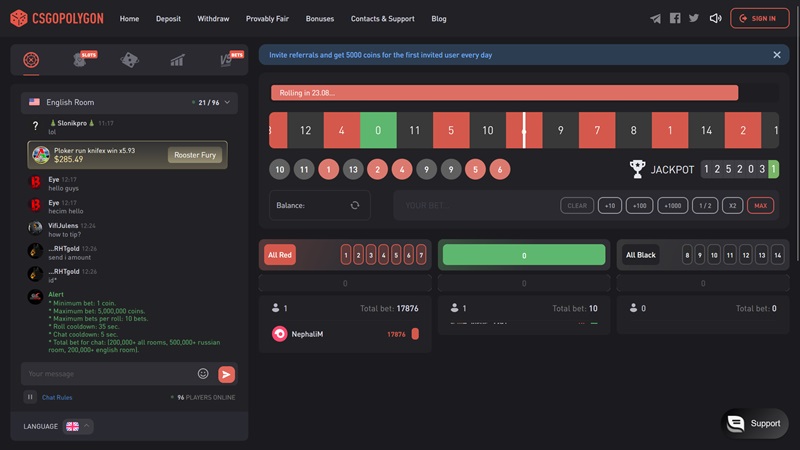Open the Blog menu item

(x=439, y=19)
